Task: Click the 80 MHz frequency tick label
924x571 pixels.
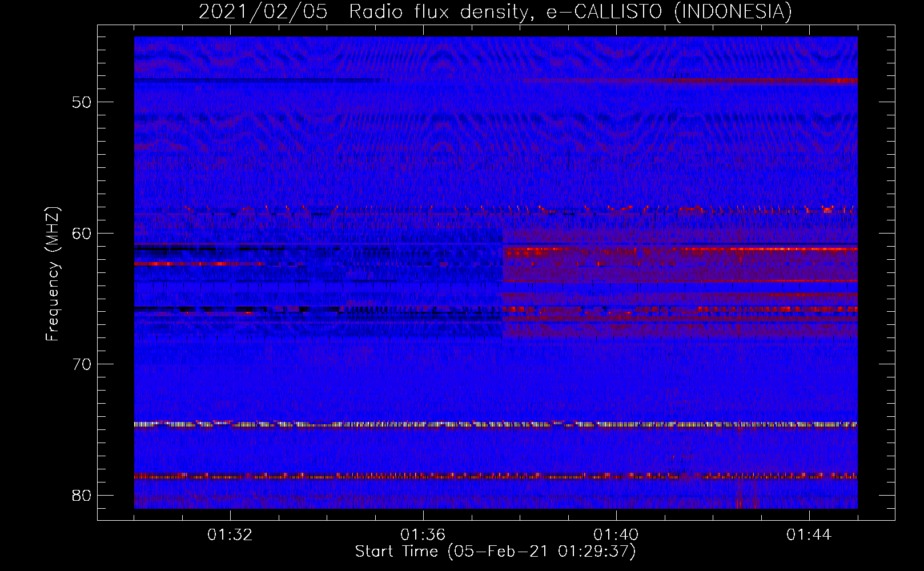Action: [x=82, y=495]
